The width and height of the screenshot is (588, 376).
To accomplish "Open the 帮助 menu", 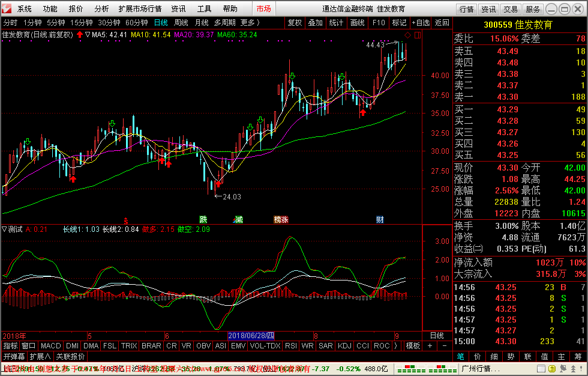I will (230, 8).
